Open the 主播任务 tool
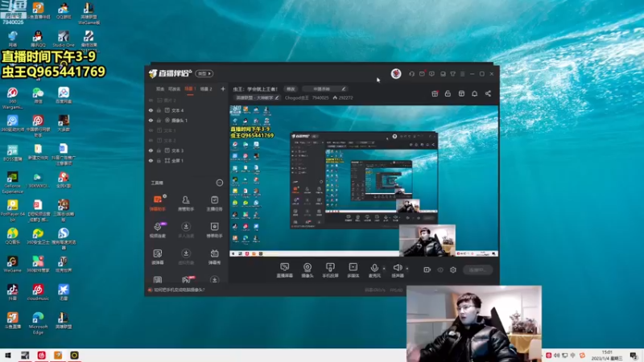The width and height of the screenshot is (644, 362). 214,203
